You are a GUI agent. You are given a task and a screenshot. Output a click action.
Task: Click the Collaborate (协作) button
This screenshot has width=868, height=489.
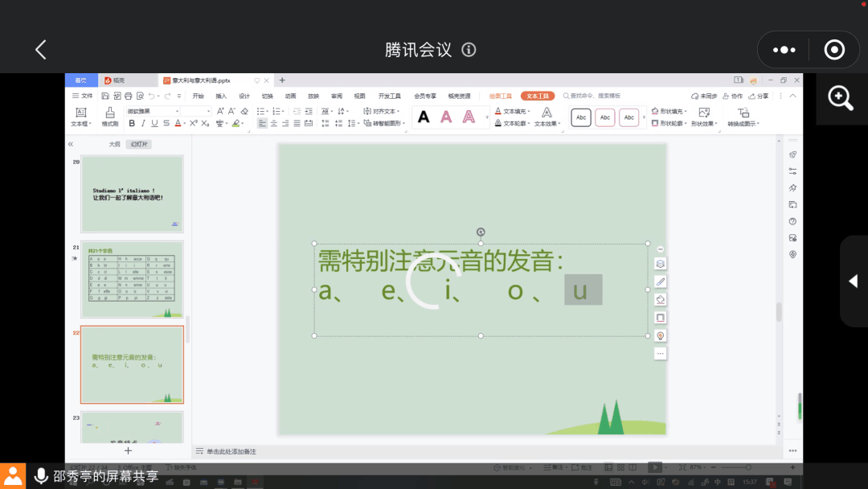(x=733, y=96)
